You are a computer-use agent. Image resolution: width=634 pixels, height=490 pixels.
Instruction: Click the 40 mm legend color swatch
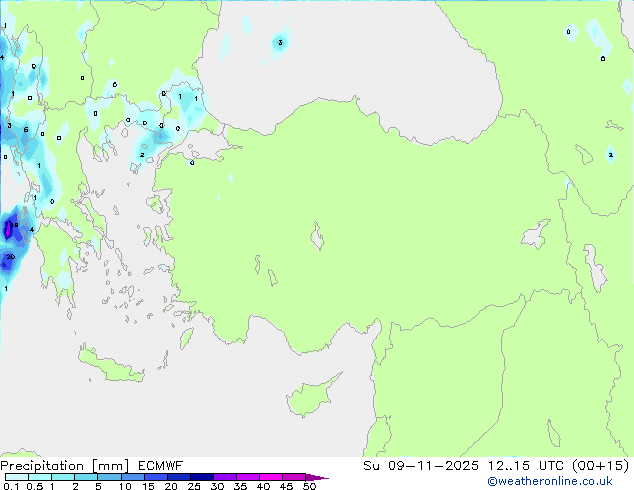coord(270,477)
